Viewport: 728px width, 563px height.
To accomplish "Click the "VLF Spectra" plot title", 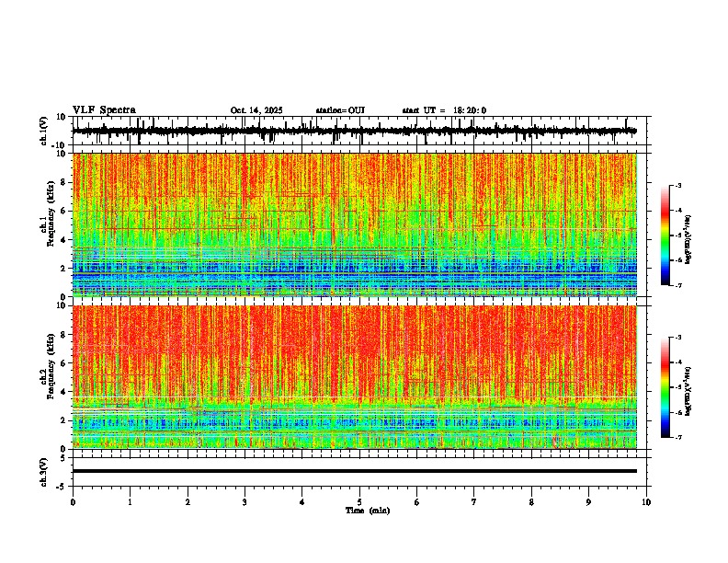I will point(104,110).
